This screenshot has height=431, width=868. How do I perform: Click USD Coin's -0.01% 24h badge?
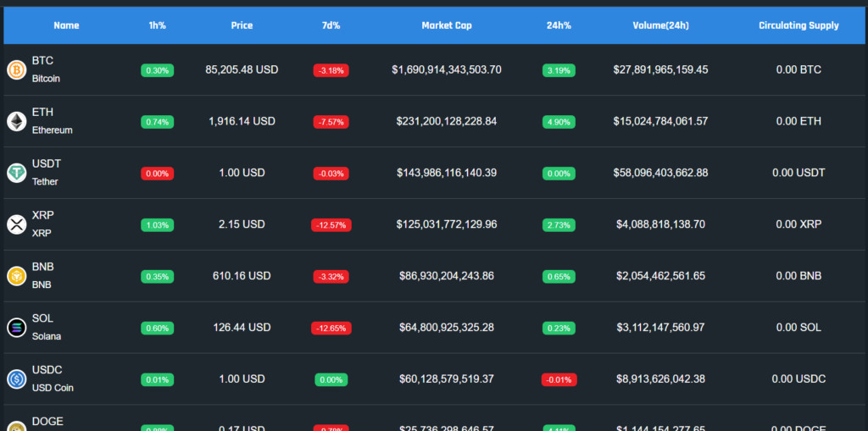pos(559,379)
